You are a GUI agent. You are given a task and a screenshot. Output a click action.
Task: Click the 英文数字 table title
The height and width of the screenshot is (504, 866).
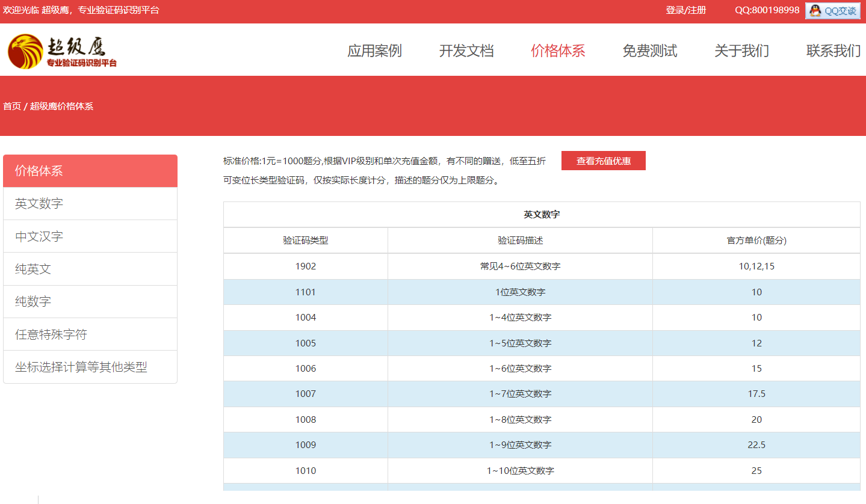pyautogui.click(x=542, y=214)
